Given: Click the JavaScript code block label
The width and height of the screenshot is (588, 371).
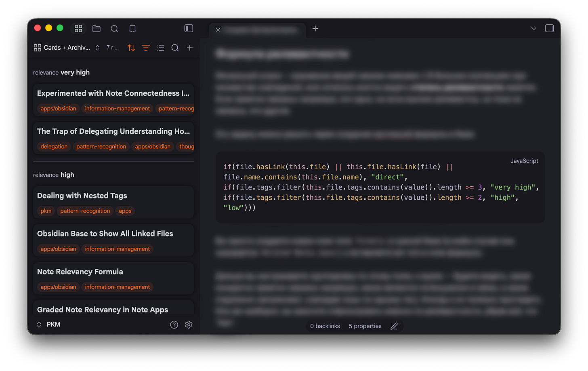Looking at the screenshot, I should point(524,161).
